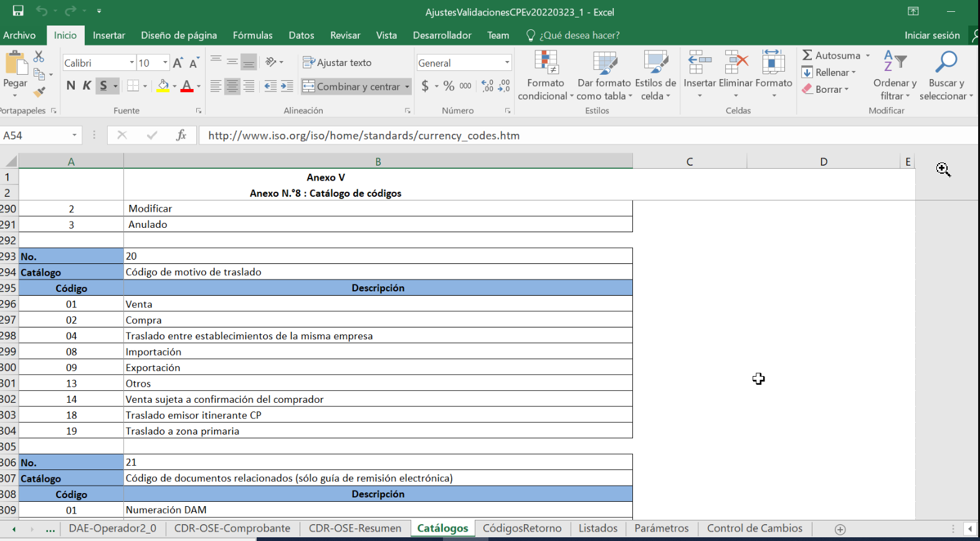Open the Calibri font name dropdown
The image size is (980, 541).
(131, 63)
